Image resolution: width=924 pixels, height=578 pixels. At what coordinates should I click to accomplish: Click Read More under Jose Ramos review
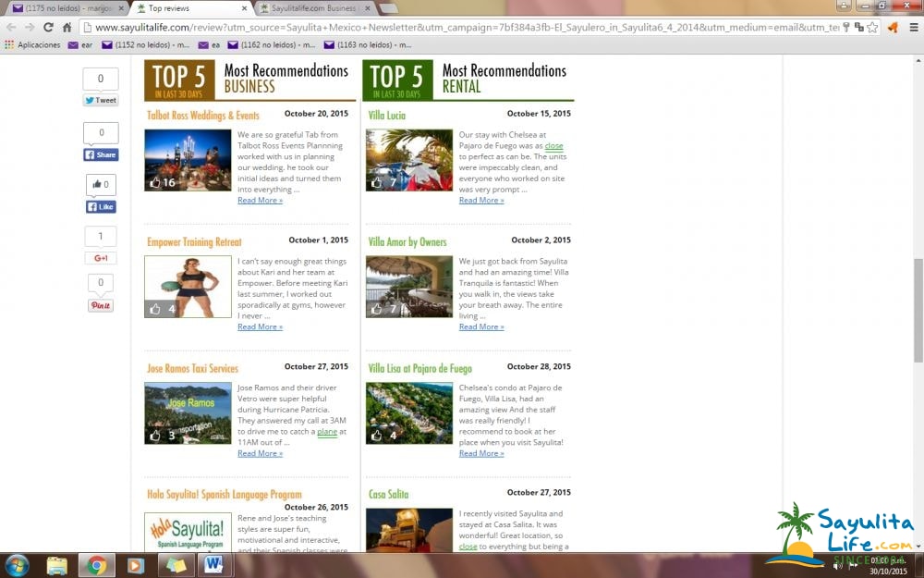tap(260, 453)
